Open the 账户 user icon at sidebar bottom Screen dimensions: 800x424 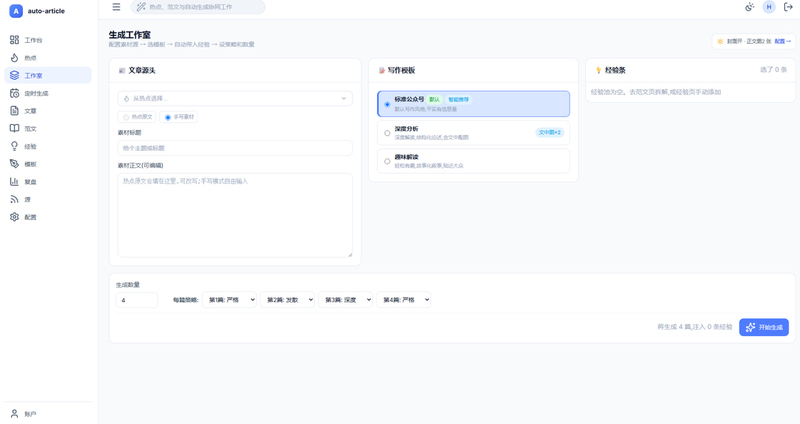click(x=14, y=414)
